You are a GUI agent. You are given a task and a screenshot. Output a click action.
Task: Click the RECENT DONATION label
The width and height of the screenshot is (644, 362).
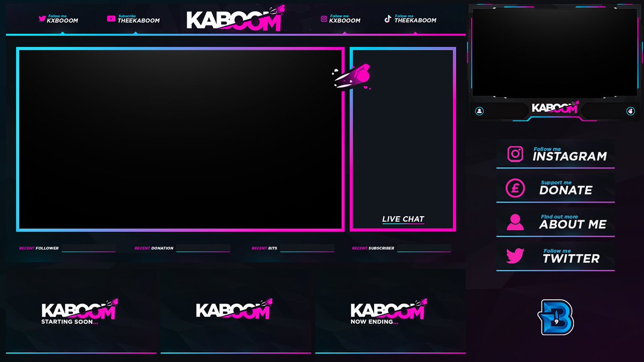click(154, 248)
